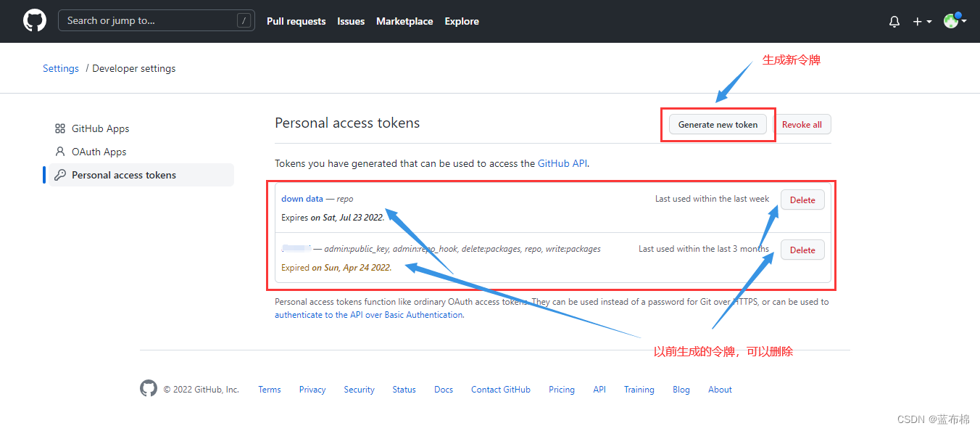This screenshot has width=980, height=431.
Task: Open the notifications bell icon
Action: [894, 22]
